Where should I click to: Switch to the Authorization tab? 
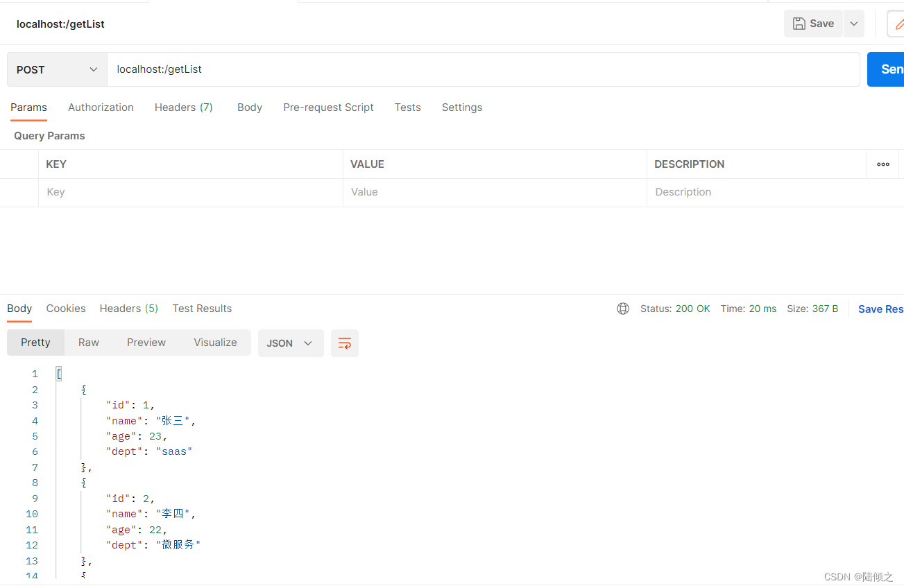101,107
